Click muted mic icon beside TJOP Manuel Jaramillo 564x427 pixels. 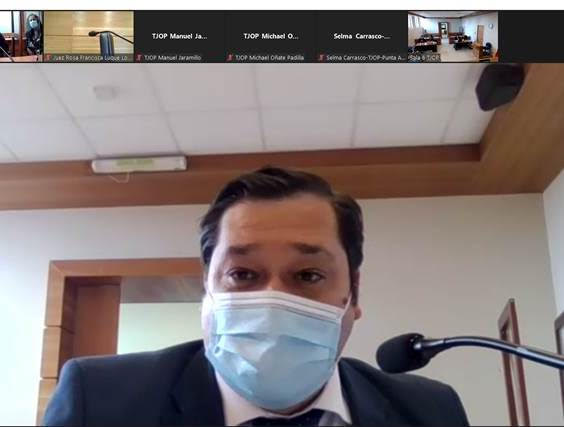(139, 58)
